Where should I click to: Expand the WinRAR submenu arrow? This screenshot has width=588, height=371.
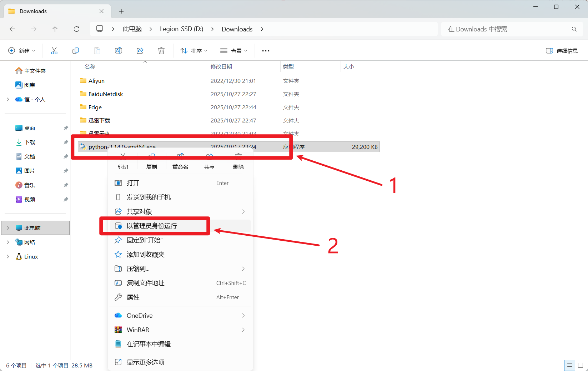(243, 330)
